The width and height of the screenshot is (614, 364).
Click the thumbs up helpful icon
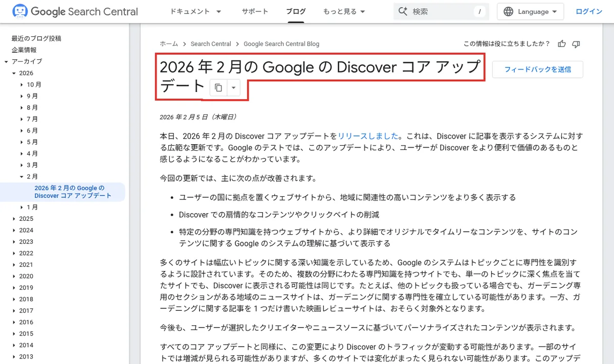point(562,44)
